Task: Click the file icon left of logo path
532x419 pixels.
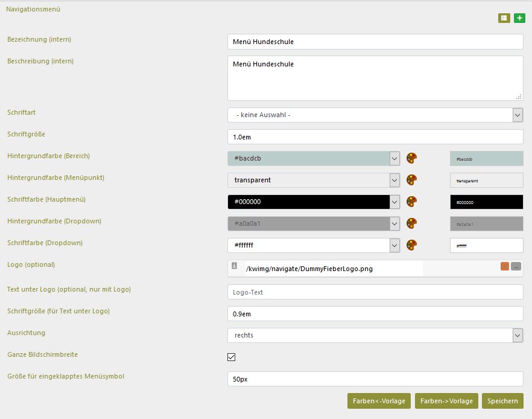Action: click(234, 266)
